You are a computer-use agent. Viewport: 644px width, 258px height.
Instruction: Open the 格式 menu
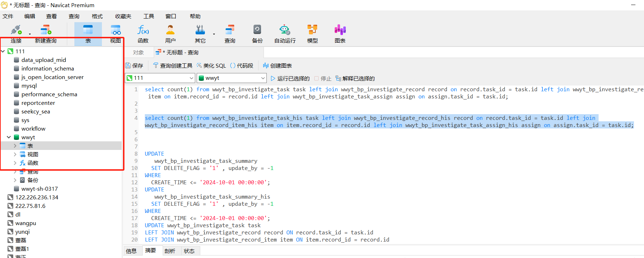[x=97, y=16]
